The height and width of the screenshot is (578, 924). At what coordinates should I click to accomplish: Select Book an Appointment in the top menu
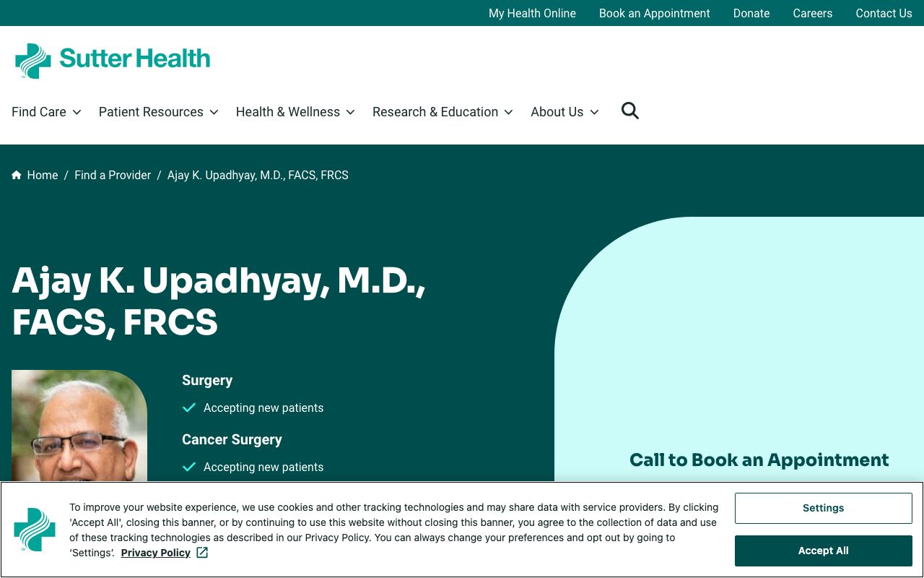[x=654, y=13]
